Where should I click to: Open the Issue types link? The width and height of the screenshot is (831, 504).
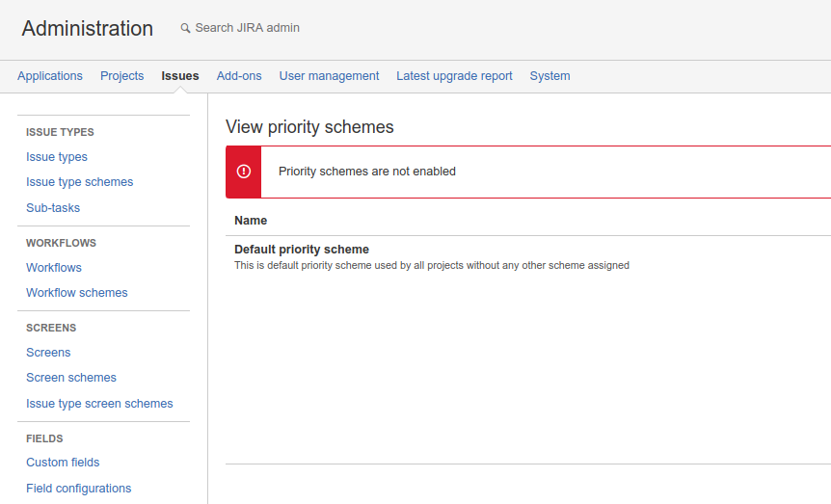(x=57, y=157)
